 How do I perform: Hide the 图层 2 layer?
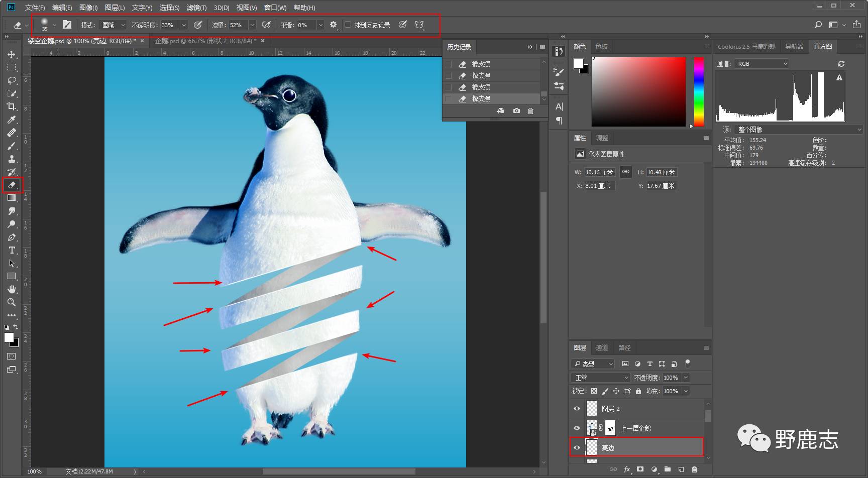tap(577, 409)
